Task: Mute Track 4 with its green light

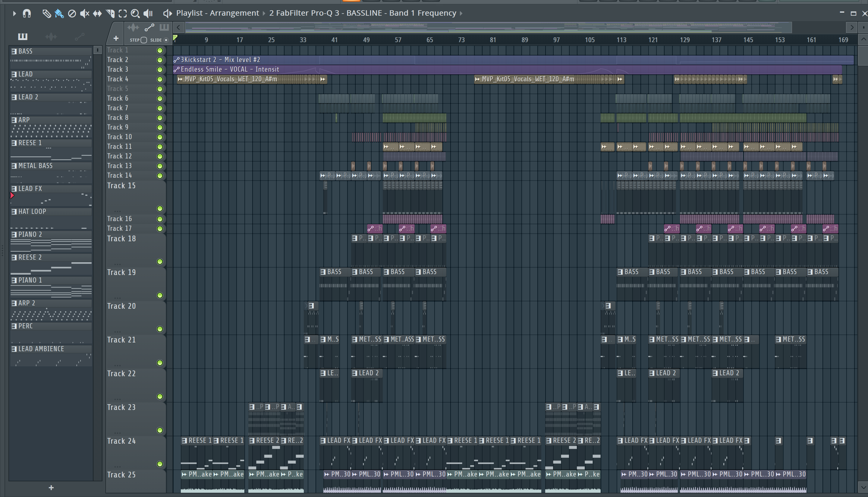Action: tap(159, 79)
